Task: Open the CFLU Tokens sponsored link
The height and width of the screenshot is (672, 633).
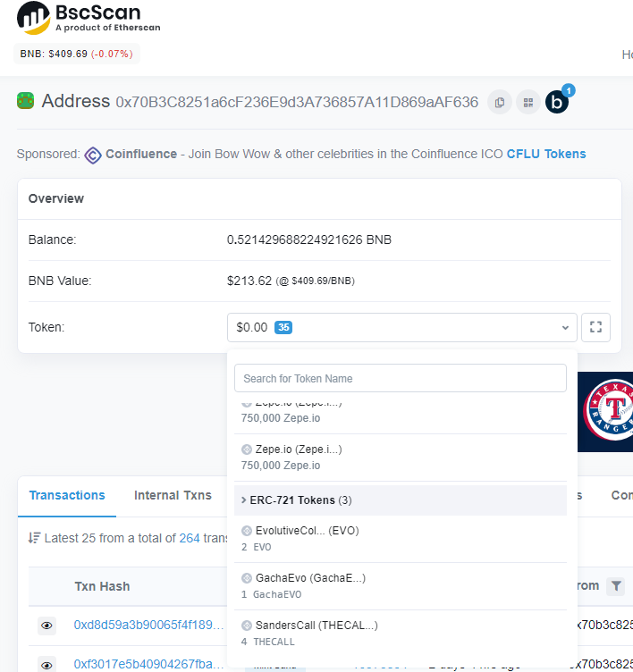Action: pyautogui.click(x=546, y=154)
